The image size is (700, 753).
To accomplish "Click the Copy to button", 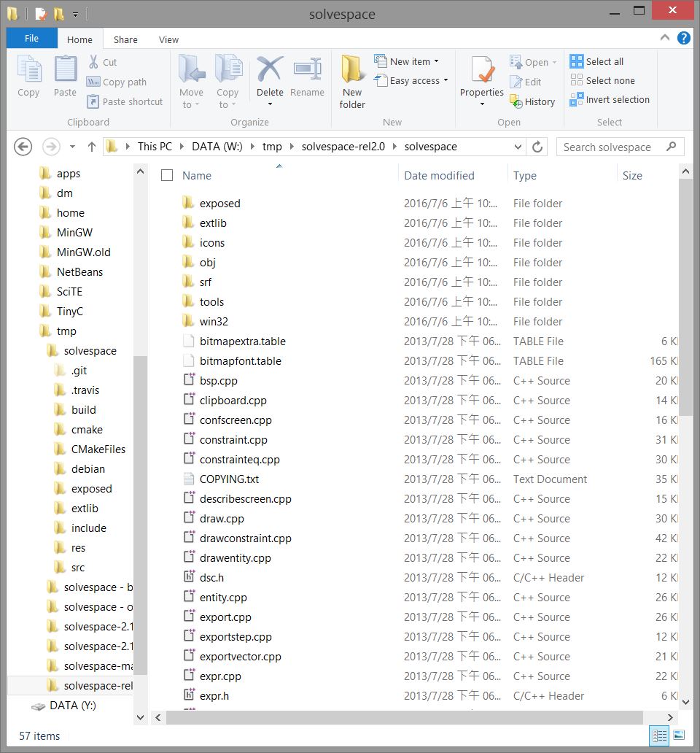I will click(228, 82).
